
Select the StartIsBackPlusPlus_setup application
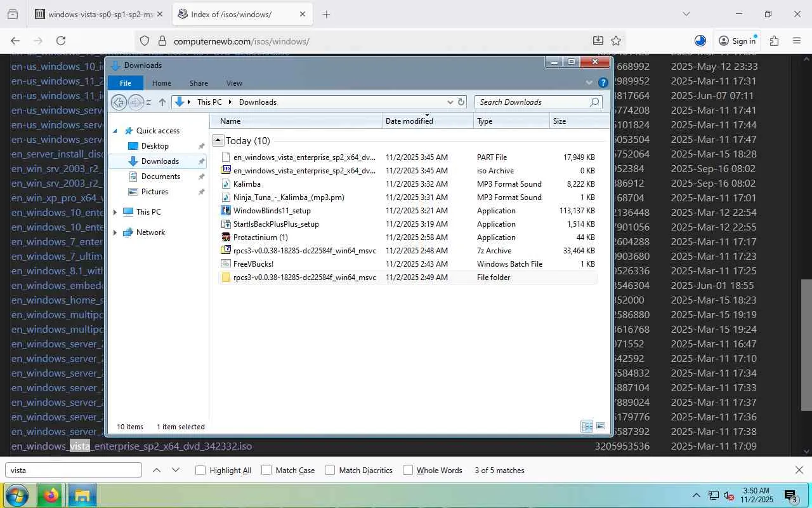click(408, 224)
